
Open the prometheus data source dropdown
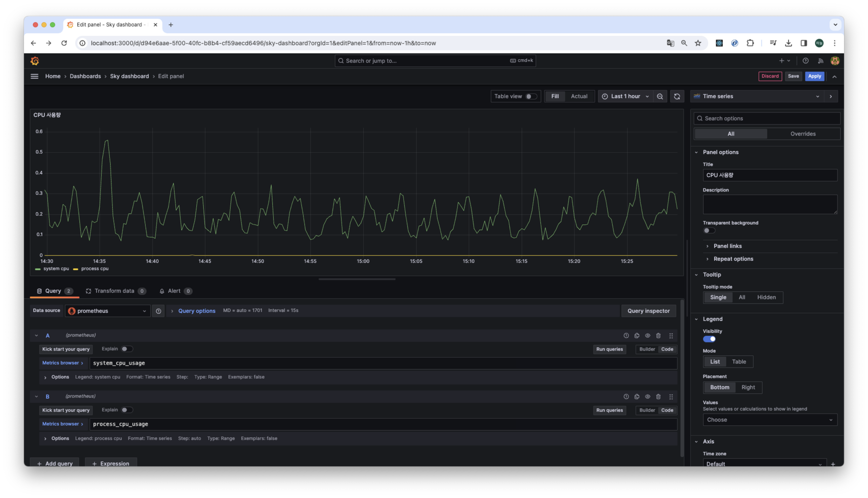pos(107,311)
